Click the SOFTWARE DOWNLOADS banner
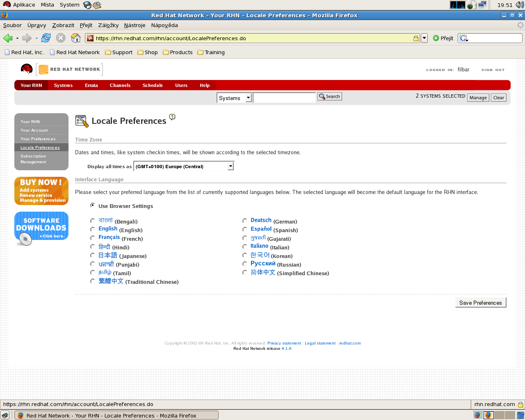Image resolution: width=525 pixels, height=420 pixels. (x=41, y=228)
